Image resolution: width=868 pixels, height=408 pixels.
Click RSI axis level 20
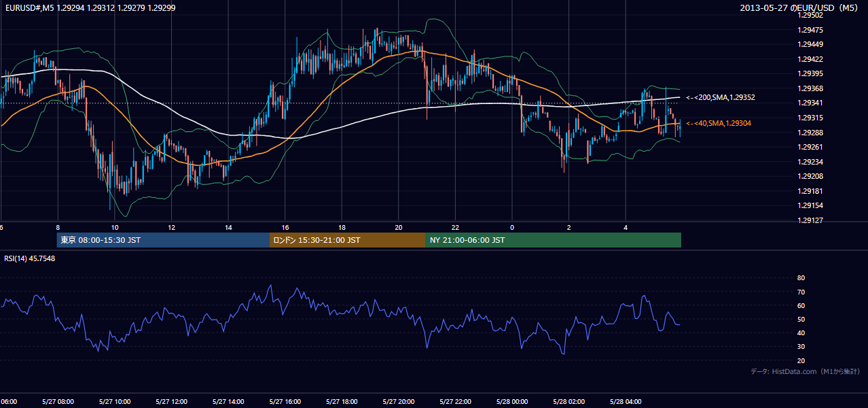(801, 360)
